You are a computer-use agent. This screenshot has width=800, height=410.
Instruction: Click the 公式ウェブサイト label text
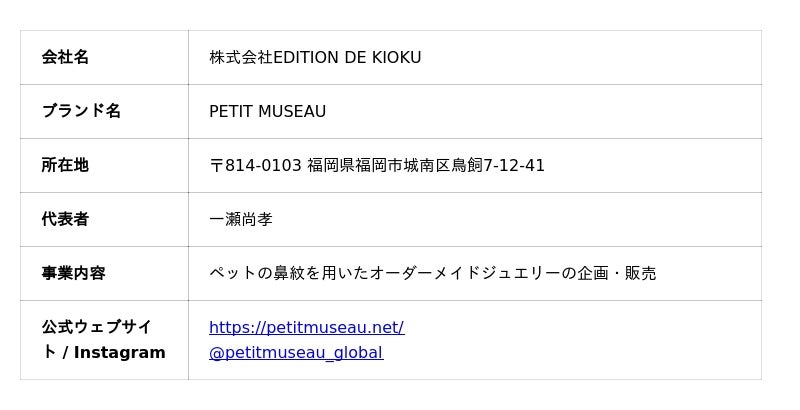[96, 327]
